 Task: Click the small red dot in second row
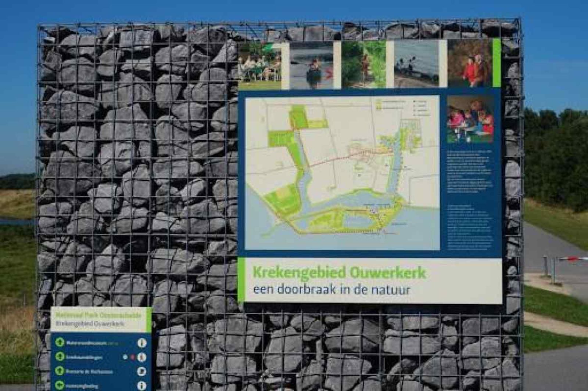pos(133,357)
